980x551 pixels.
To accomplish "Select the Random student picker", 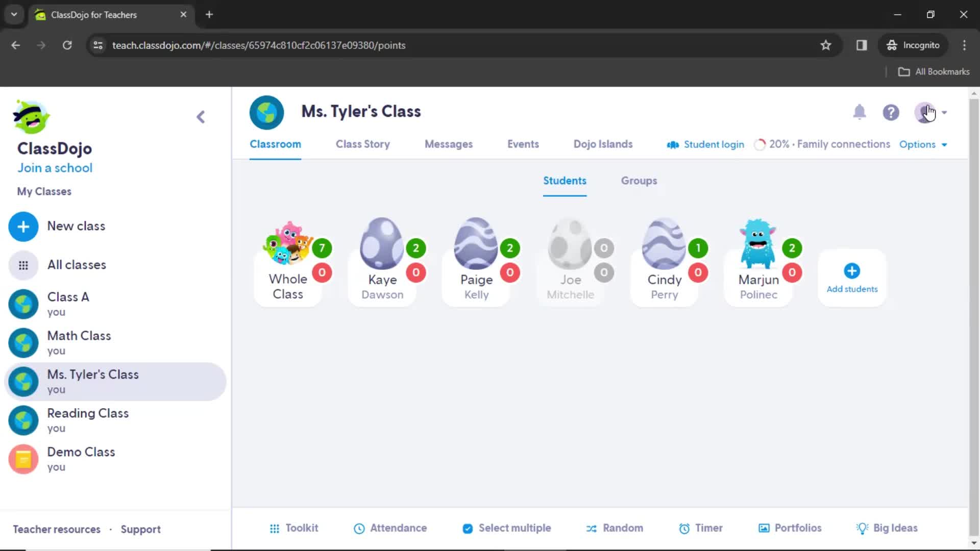I will 614,529.
